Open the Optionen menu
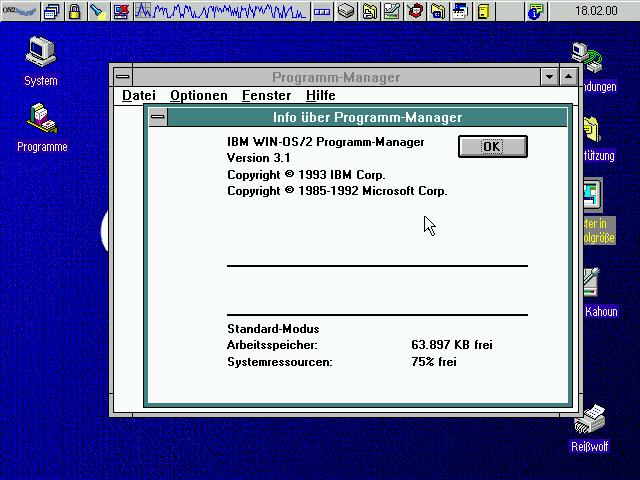 [199, 96]
